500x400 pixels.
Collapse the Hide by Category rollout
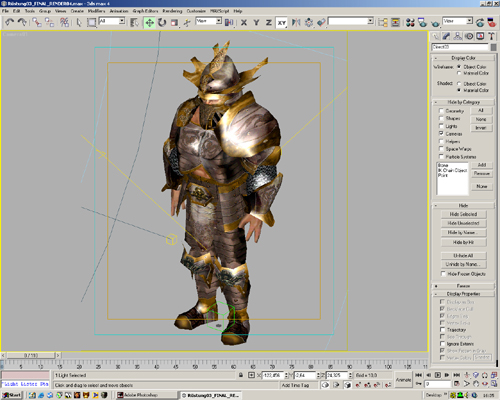[463, 102]
